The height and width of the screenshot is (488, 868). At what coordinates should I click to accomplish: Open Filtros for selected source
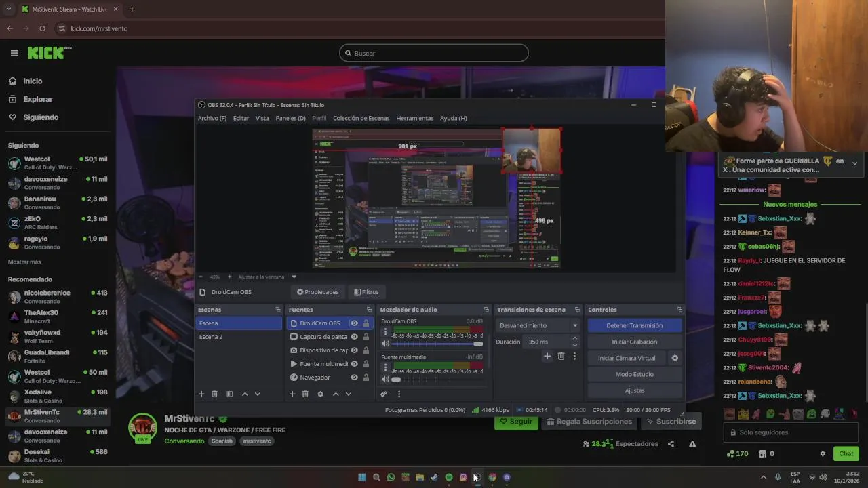pos(366,292)
